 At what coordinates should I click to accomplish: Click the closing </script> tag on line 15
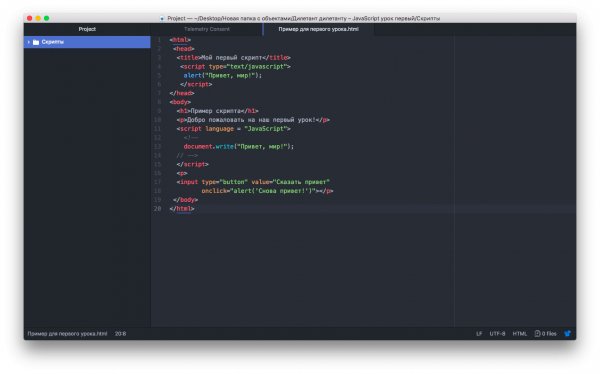pyautogui.click(x=192, y=164)
